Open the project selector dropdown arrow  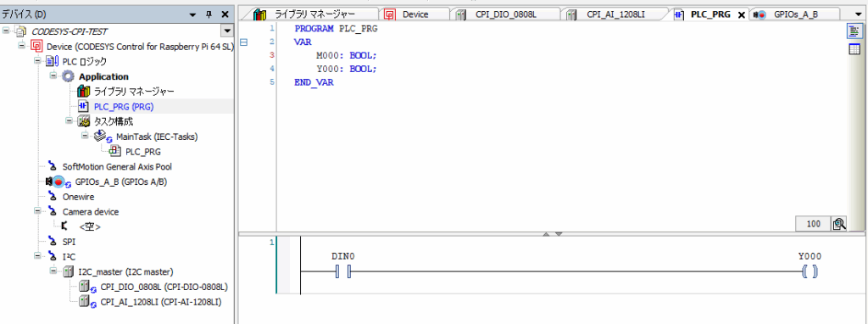(226, 31)
